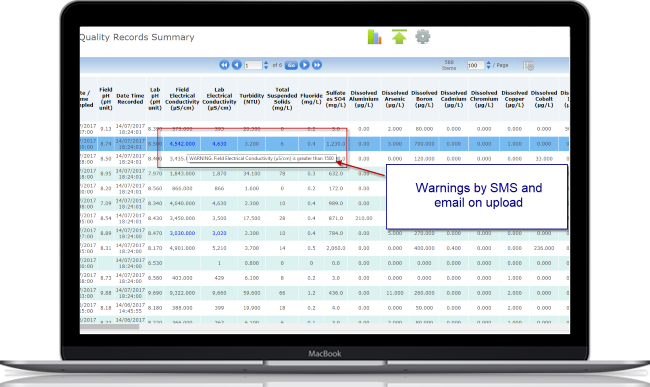Sort by Turbidity (NTU) column header
Screen dimensions: 650x387
(x=252, y=99)
